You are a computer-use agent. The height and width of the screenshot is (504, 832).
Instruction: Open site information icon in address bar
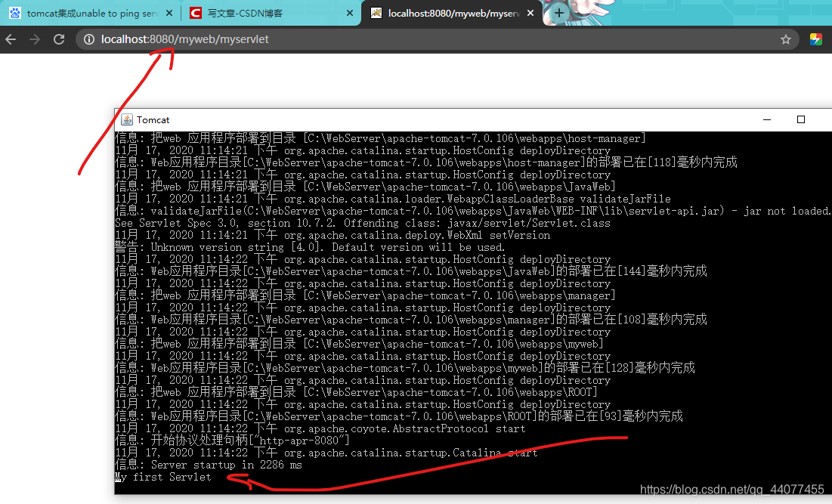point(89,39)
